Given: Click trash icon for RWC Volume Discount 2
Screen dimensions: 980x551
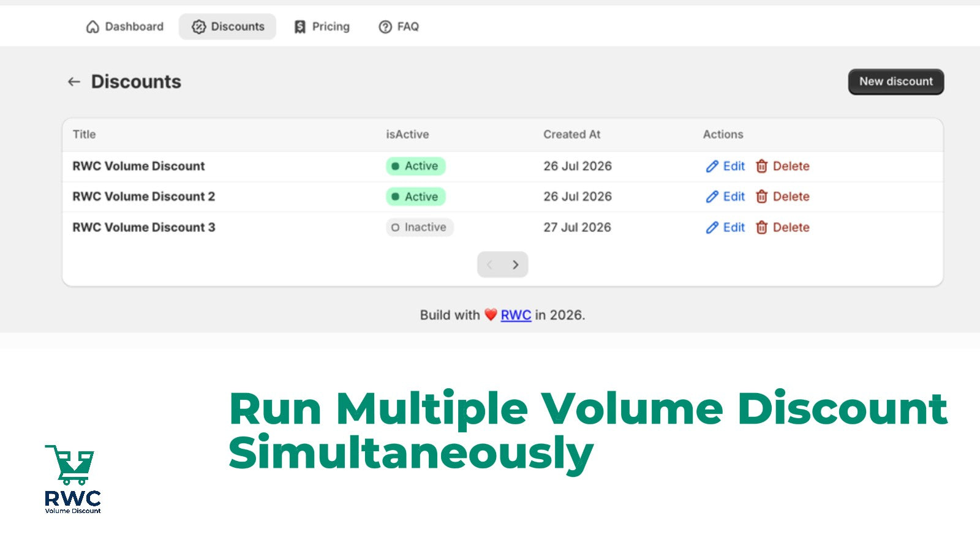Looking at the screenshot, I should tap(761, 197).
